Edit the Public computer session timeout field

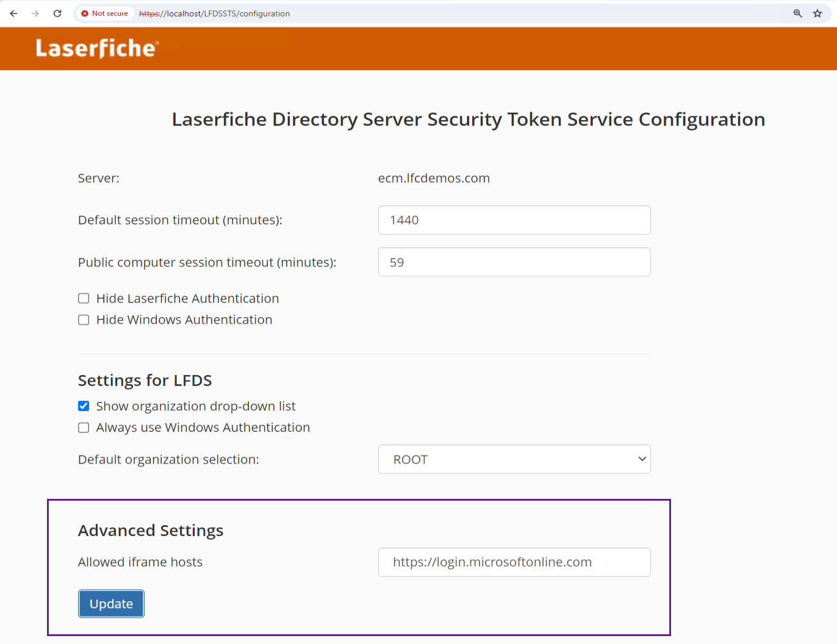[514, 262]
